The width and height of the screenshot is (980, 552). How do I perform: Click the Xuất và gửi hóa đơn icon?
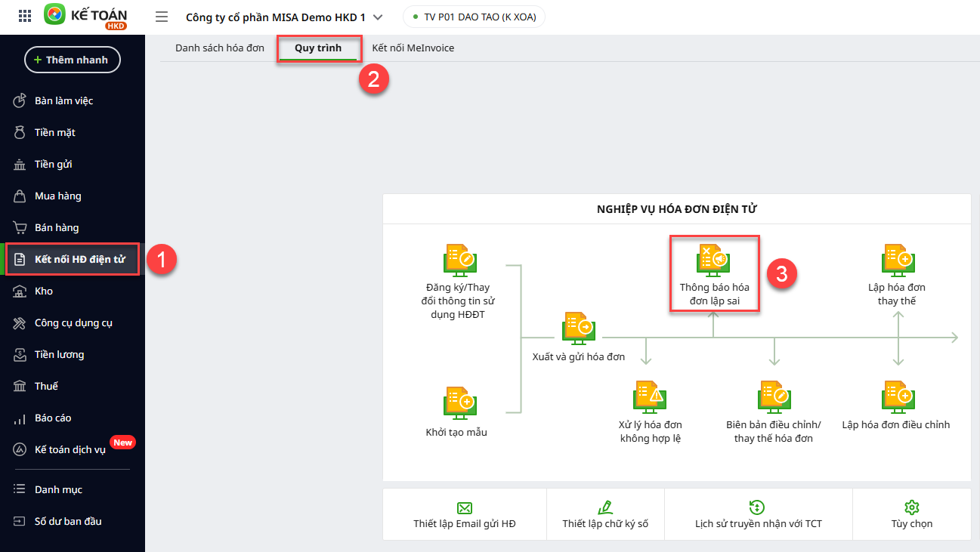click(x=579, y=328)
